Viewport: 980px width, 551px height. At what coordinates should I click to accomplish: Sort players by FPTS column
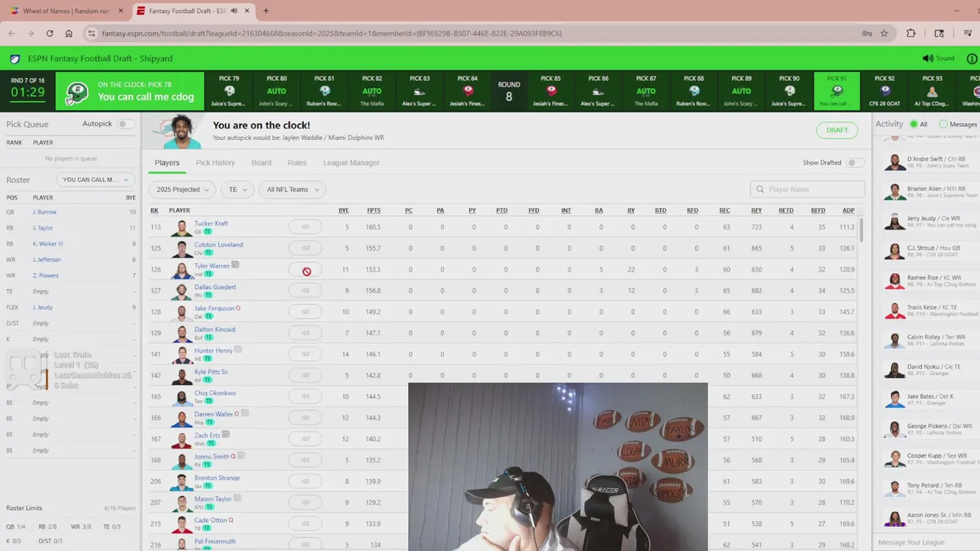click(374, 210)
